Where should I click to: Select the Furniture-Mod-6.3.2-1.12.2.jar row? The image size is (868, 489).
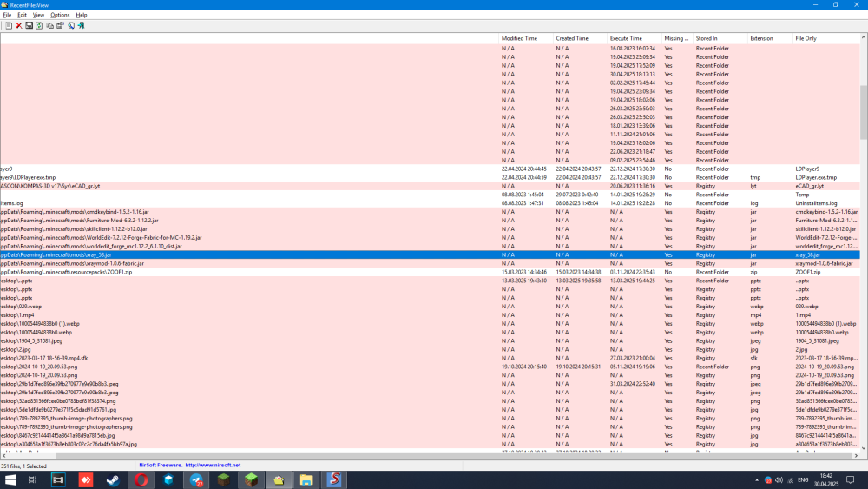coord(430,221)
